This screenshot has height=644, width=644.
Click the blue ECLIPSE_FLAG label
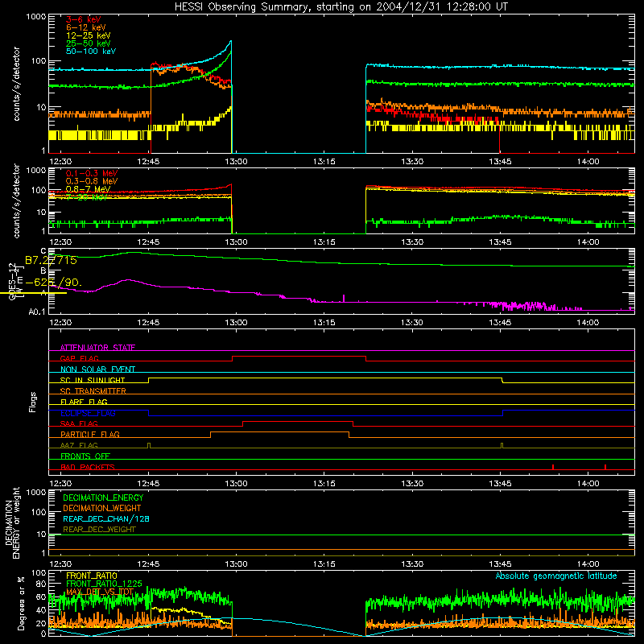[88, 413]
